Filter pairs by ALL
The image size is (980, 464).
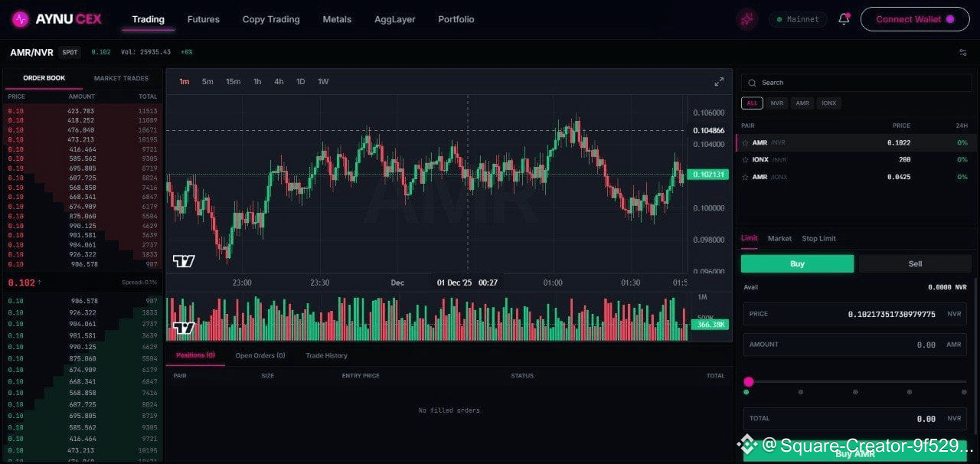tap(752, 103)
